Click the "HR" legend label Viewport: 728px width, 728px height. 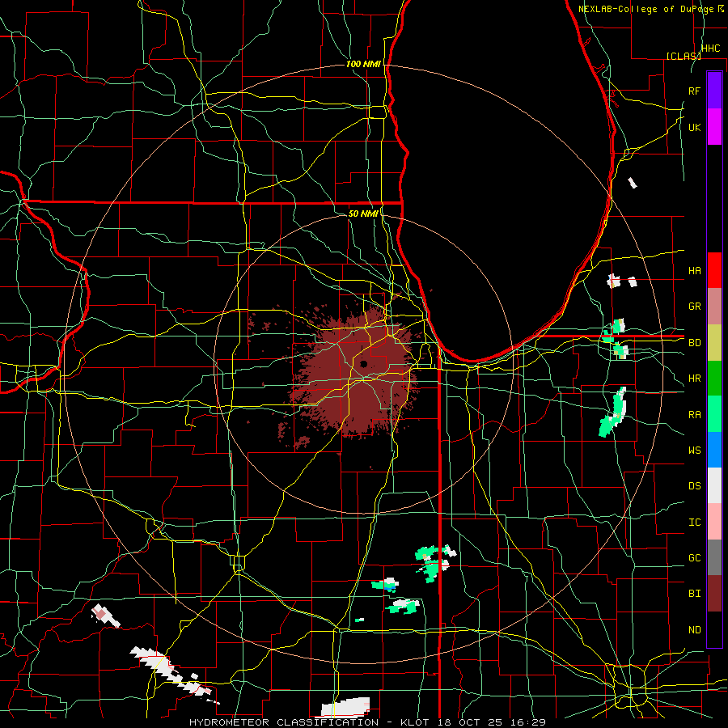click(694, 379)
